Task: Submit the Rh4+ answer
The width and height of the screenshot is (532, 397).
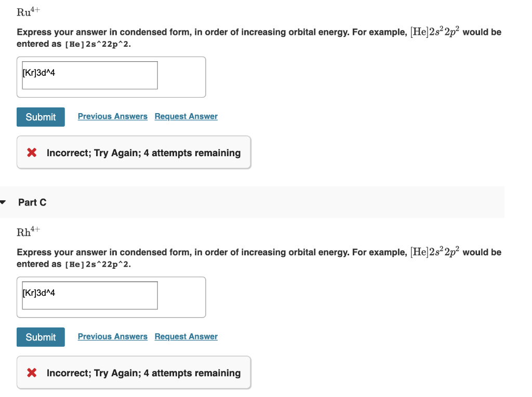Action: (x=41, y=337)
